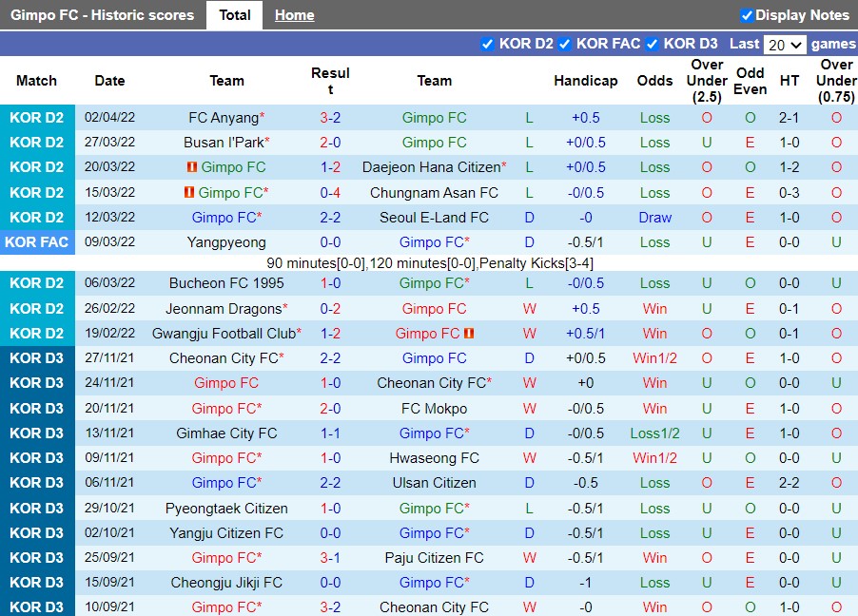Uncheck the KOR FAC league filter
The image size is (858, 616).
[x=565, y=44]
